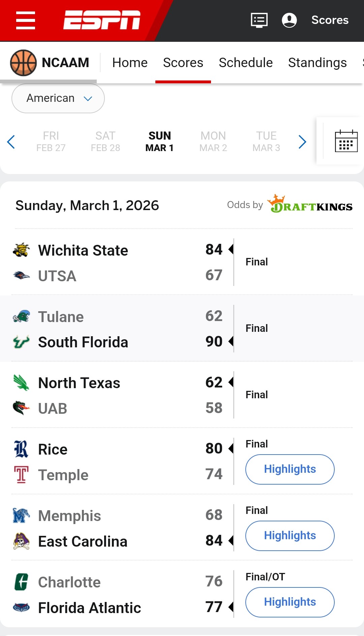Tap the Temple team logo
The width and height of the screenshot is (364, 636).
pyautogui.click(x=21, y=474)
